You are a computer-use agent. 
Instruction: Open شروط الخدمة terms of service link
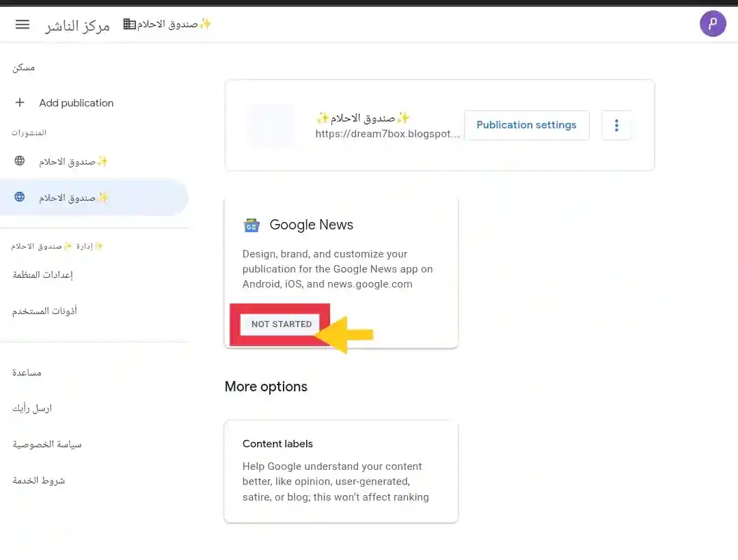(38, 481)
